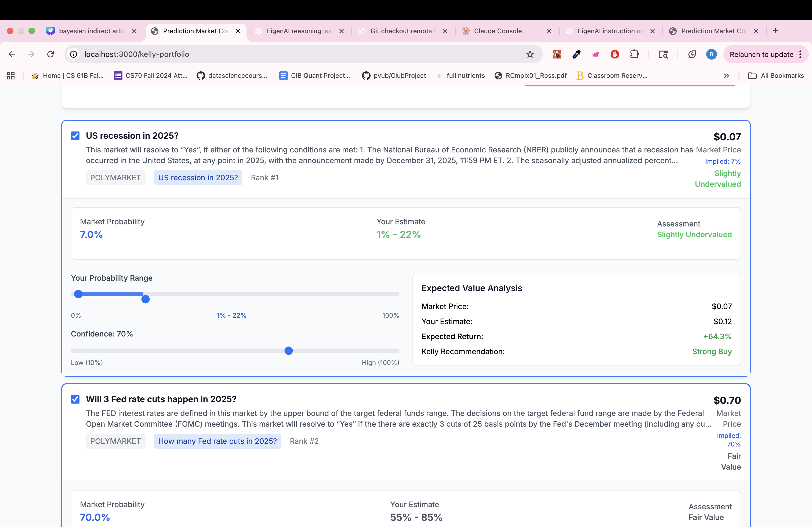812x527 pixels.
Task: Click the red stop-hand adblock extension
Action: pyautogui.click(x=615, y=54)
